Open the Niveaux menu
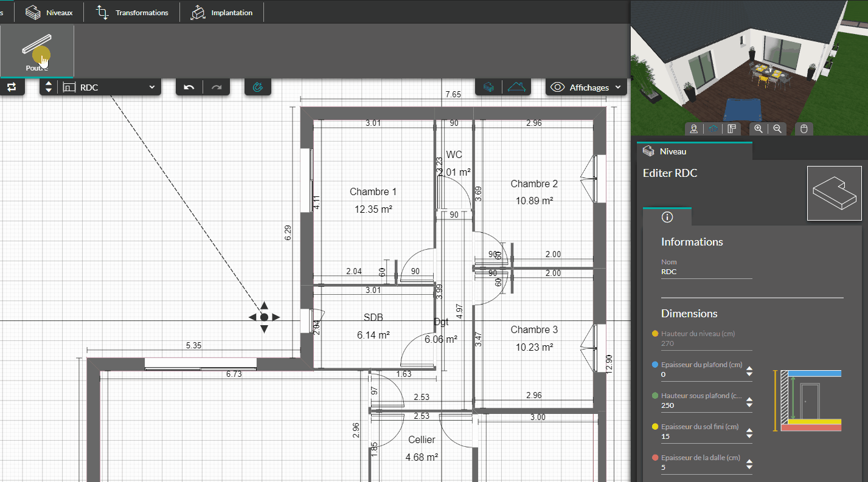 pyautogui.click(x=49, y=13)
